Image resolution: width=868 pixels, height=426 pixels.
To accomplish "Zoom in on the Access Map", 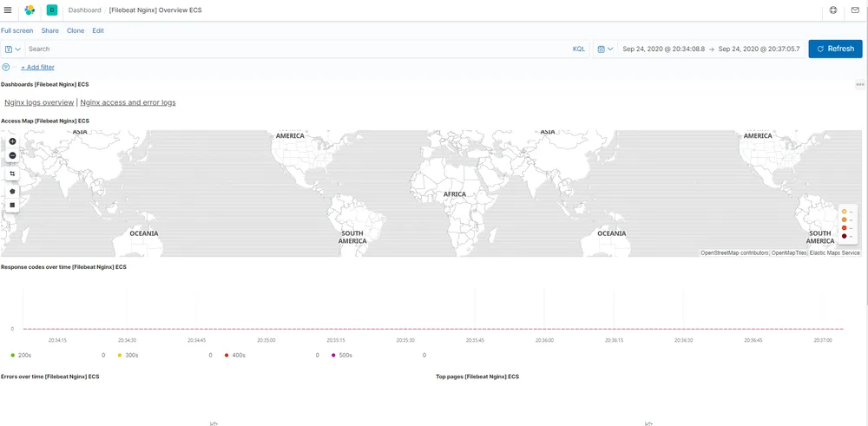I will 12,141.
